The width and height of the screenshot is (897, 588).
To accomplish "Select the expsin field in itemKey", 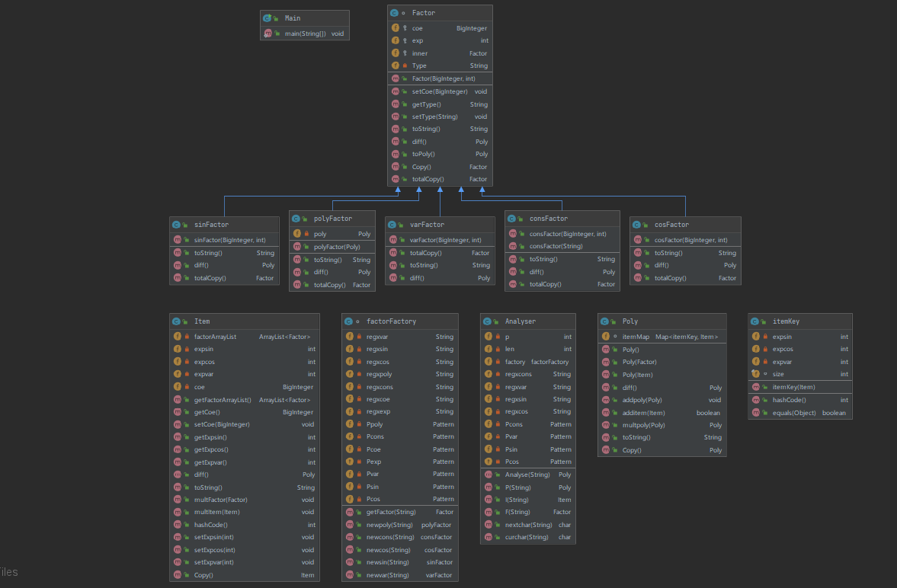I will pos(799,337).
